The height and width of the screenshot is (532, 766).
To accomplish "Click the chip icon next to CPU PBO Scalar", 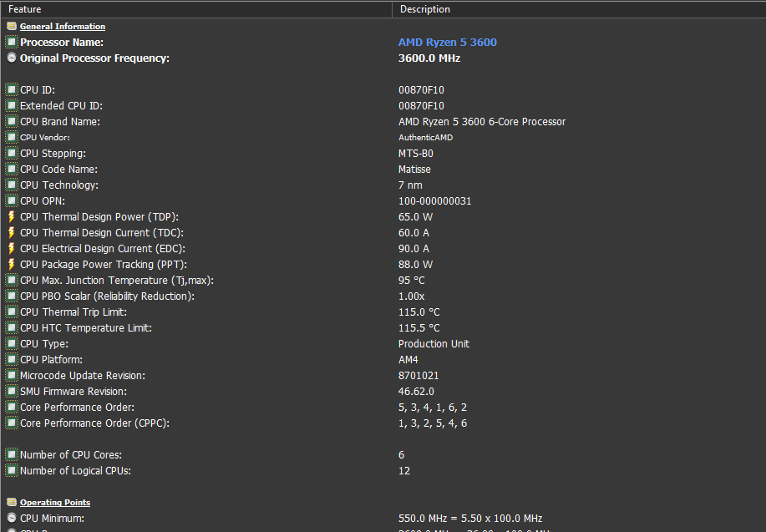I will (12, 296).
